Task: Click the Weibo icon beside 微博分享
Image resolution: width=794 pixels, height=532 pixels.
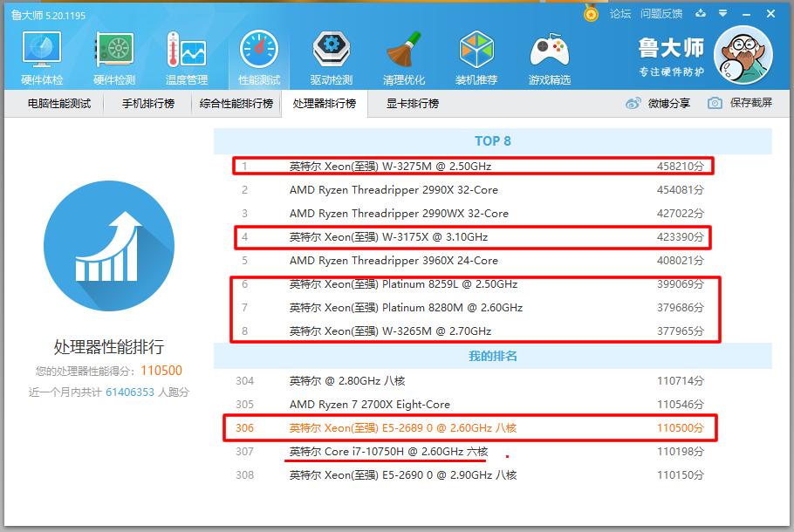Action: (633, 103)
